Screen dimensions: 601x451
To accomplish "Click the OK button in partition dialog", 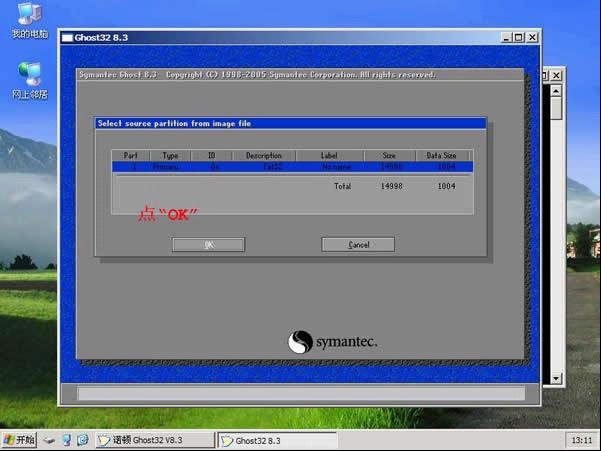I will click(208, 244).
